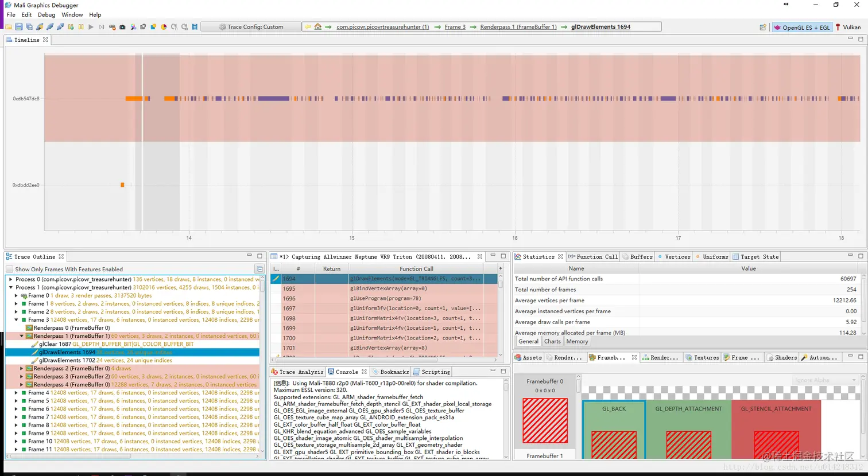Switch to the Function Call tab
Viewport: 868px width, 476px height.
click(x=593, y=256)
